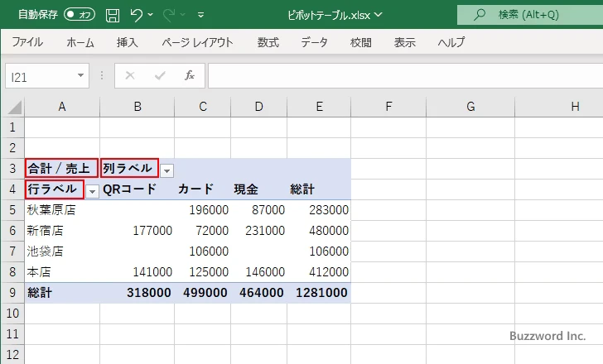Select the QRコード column label cell
Image resolution: width=603 pixels, height=364 pixels.
(x=137, y=189)
